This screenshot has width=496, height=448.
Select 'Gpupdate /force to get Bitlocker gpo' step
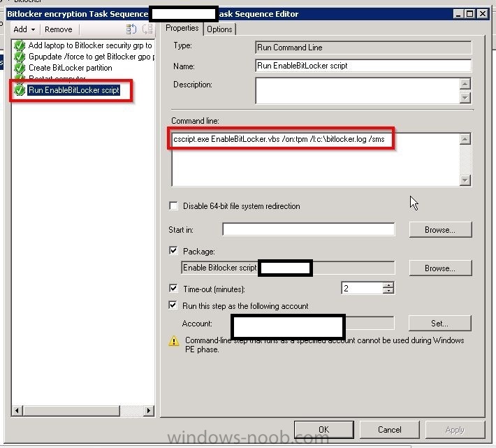[92, 57]
